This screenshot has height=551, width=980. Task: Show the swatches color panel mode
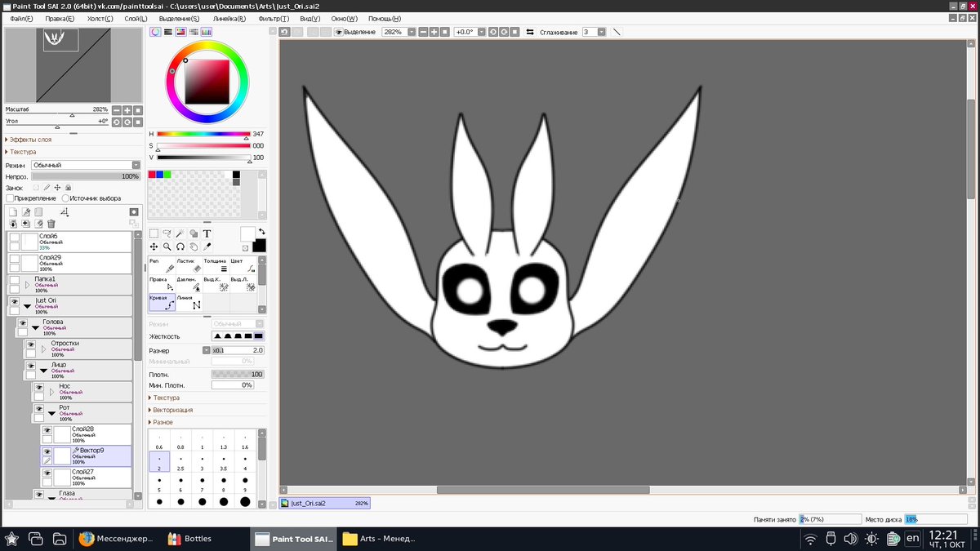[x=207, y=32]
